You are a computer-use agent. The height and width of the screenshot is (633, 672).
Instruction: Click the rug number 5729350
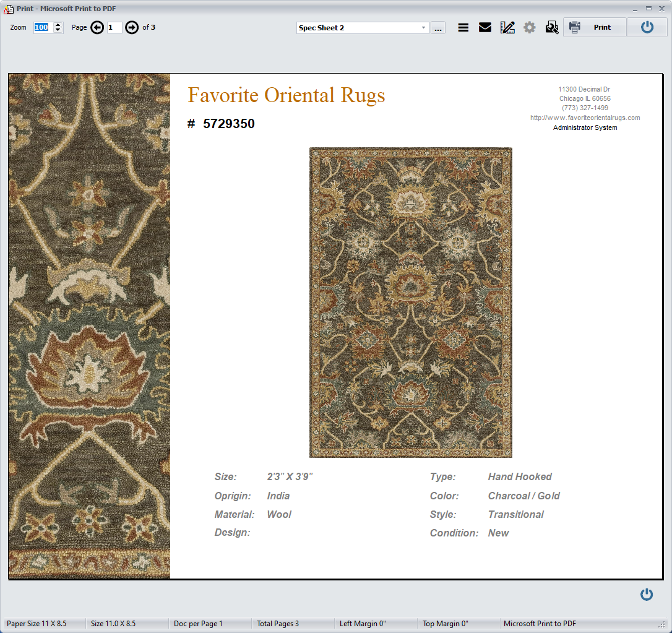pos(229,124)
